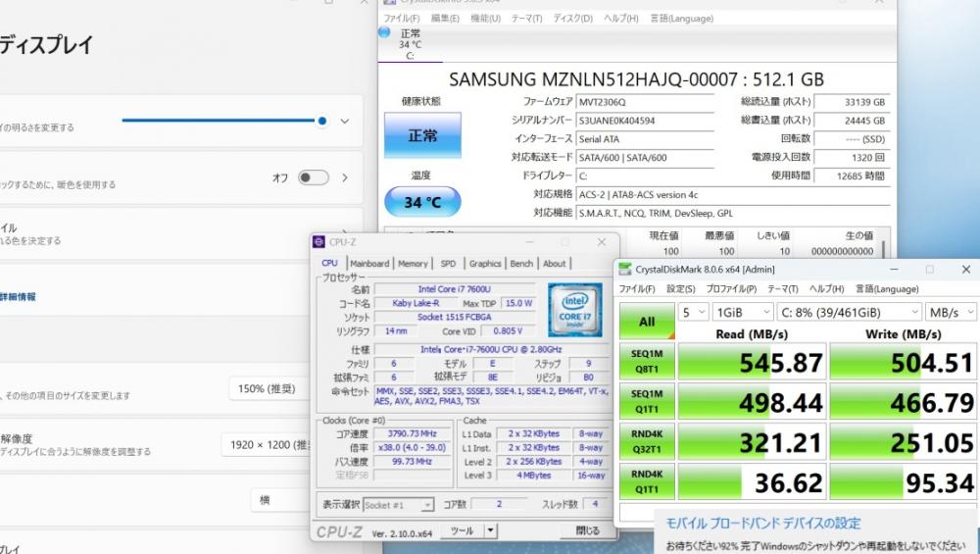Open テーマ menu in CrystalDiskInfo

point(527,18)
